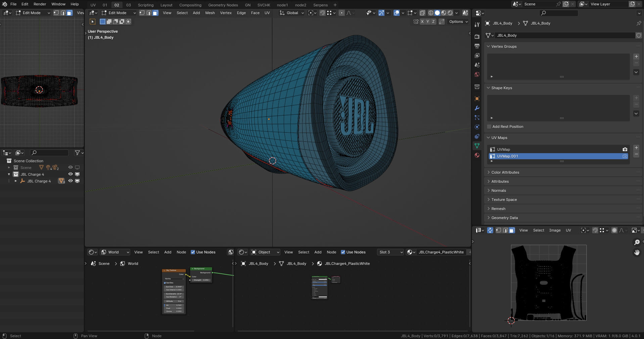Collapse the Vertex Groups panel
This screenshot has height=339, width=644.
(504, 46)
